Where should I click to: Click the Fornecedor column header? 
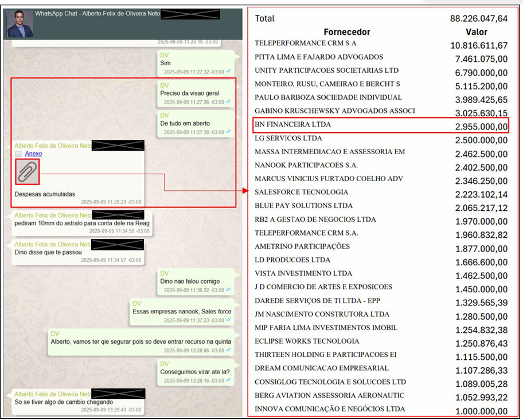347,32
